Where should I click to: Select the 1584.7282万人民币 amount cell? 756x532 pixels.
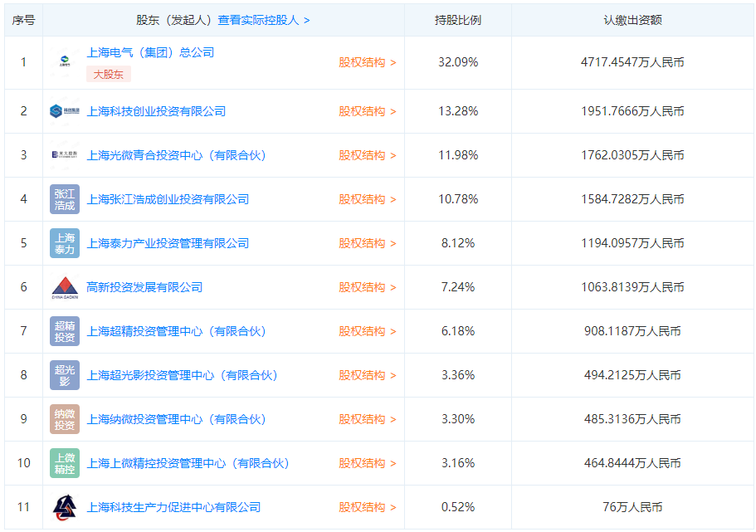pos(632,199)
